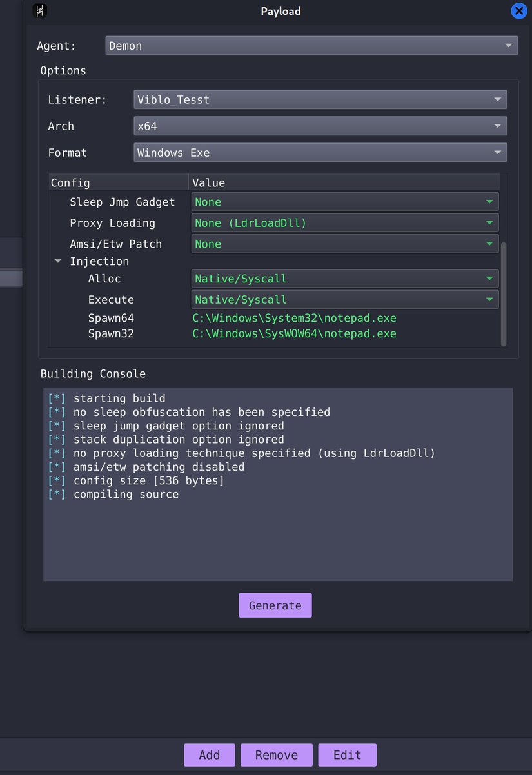Open the Listener dropdown showing Viblo_Tesst

click(320, 100)
